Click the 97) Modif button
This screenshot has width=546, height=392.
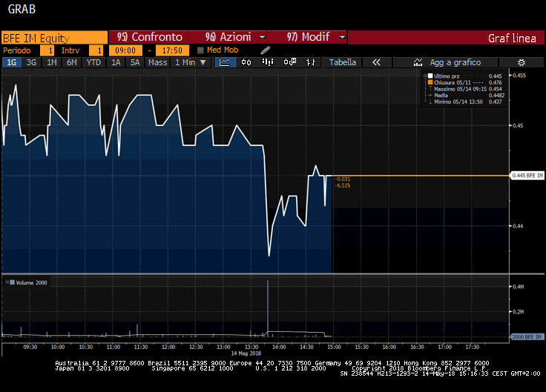point(307,37)
